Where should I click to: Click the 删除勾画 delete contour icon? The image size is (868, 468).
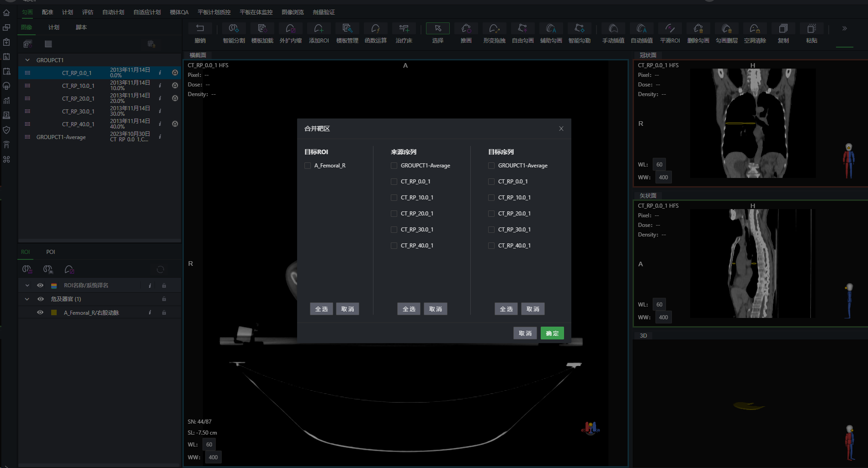pos(698,29)
